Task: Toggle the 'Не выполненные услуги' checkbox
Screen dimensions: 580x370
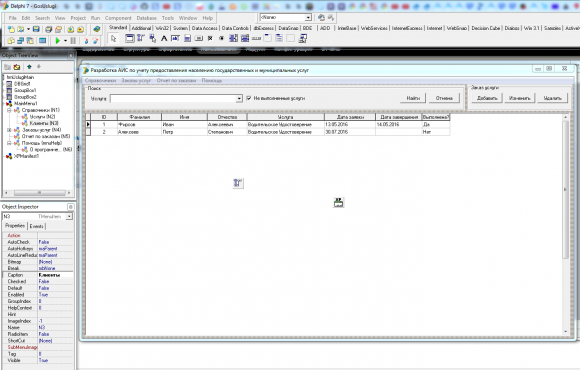Action: click(249, 98)
